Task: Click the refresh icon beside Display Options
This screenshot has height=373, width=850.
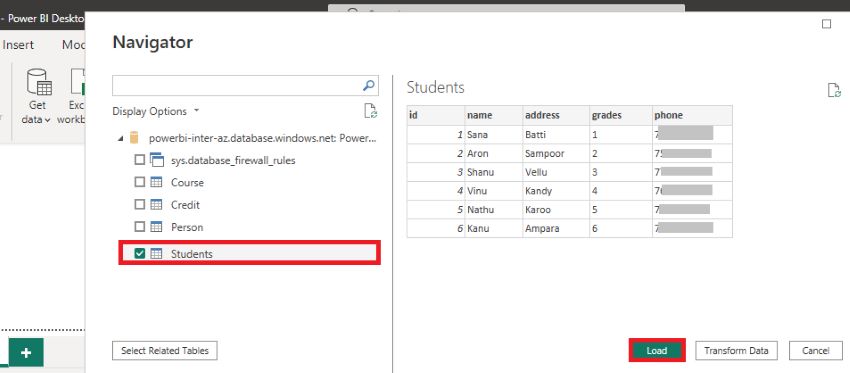Action: (370, 111)
